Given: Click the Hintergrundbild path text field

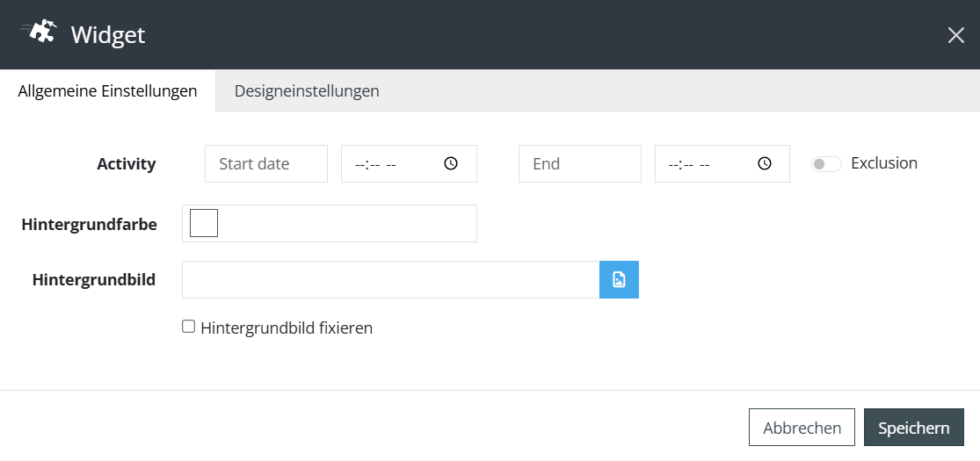Looking at the screenshot, I should coord(390,280).
